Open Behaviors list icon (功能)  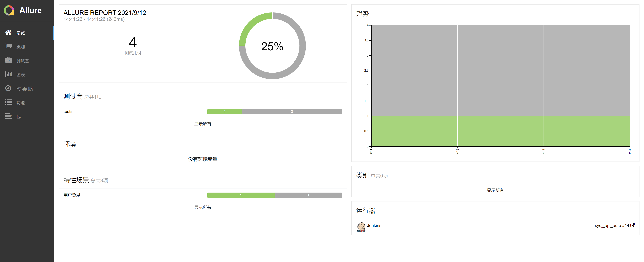9,102
